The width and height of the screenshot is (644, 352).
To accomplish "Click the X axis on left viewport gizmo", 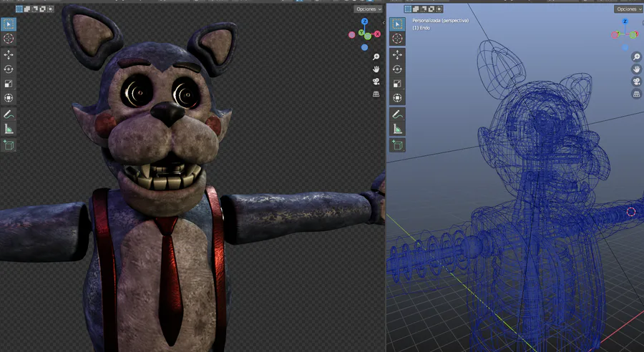I will tap(377, 34).
